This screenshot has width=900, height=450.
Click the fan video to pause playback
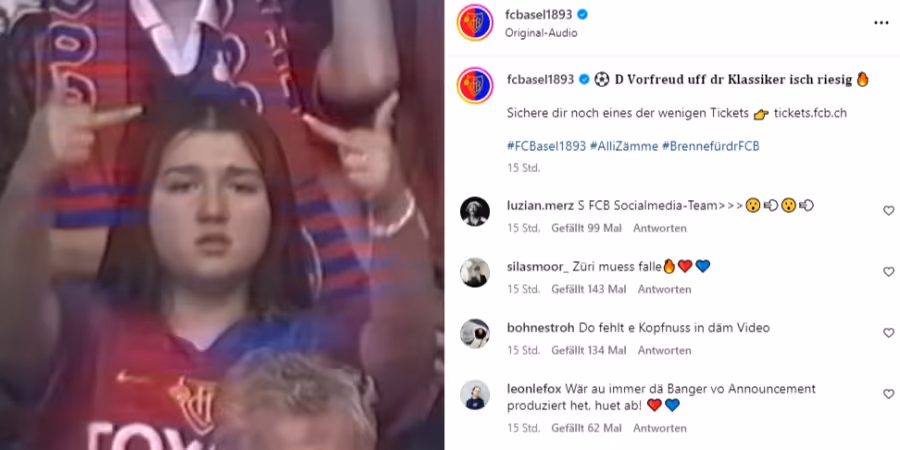tap(222, 225)
